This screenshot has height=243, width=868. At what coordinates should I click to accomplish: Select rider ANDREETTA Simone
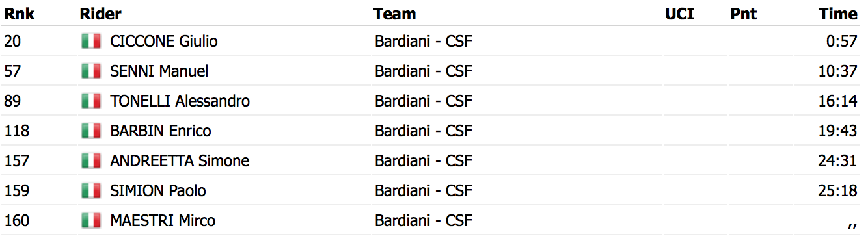coord(180,161)
